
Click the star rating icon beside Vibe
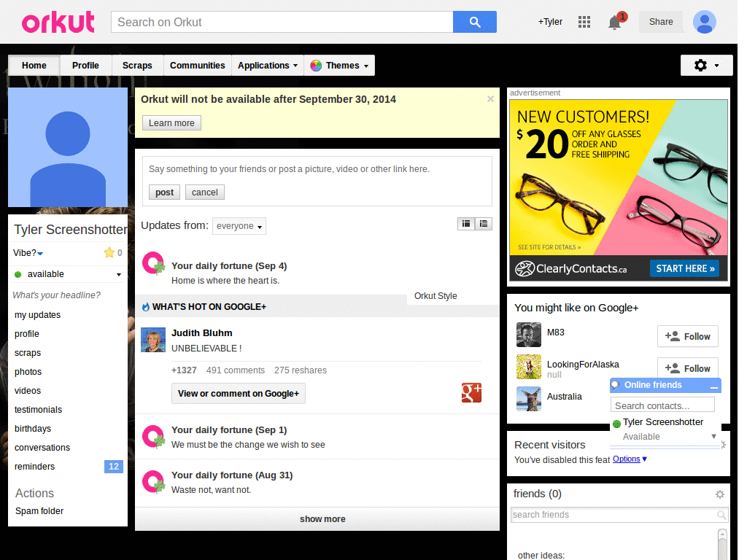pyautogui.click(x=109, y=252)
